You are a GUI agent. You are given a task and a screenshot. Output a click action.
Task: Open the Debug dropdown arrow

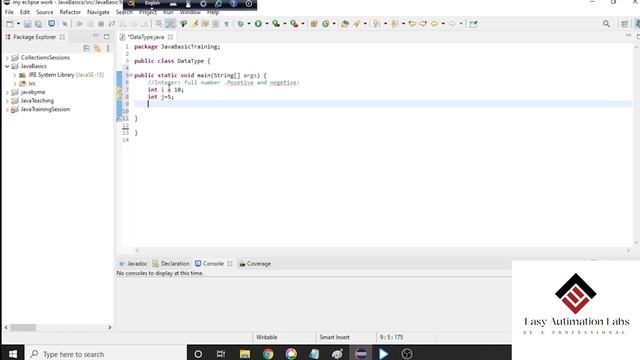click(249, 24)
